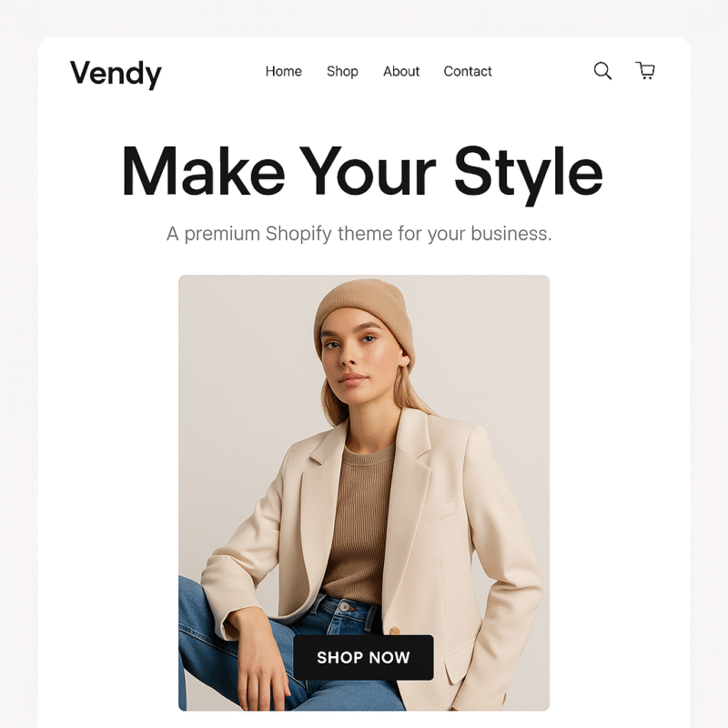
Task: Open the search magnifier icon
Action: click(x=602, y=71)
